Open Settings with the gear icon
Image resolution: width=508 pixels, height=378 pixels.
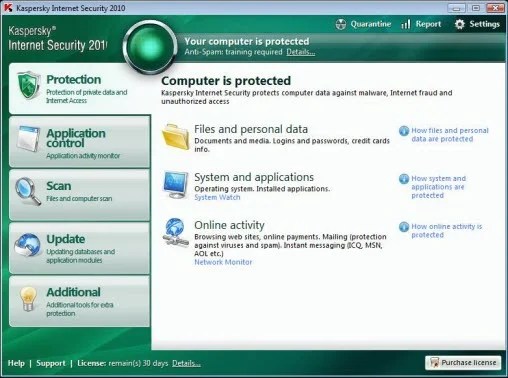tap(477, 24)
